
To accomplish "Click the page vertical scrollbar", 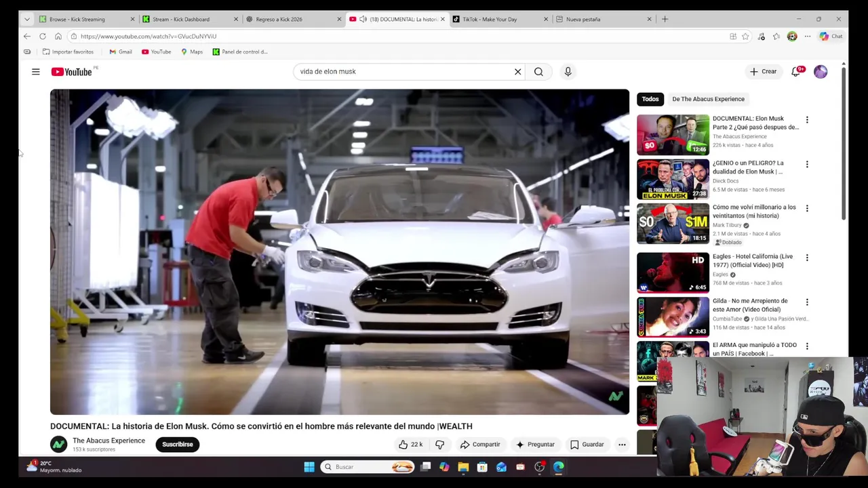I will (843, 142).
